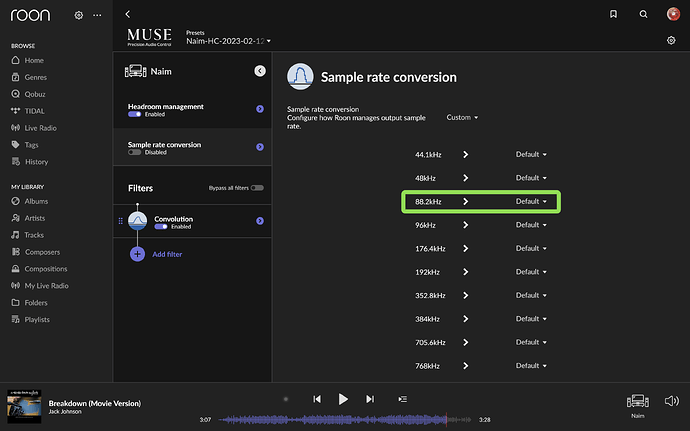Open the now playing album art thumbnail

24,406
